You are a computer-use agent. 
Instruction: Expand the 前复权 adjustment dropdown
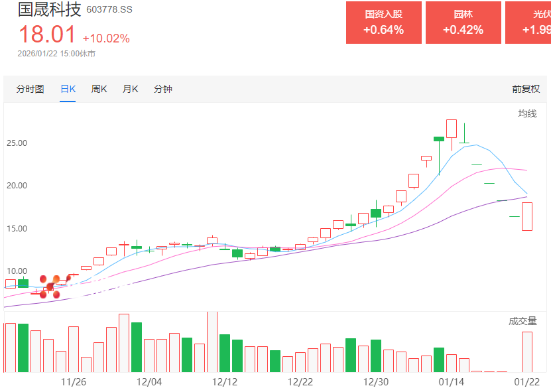525,89
